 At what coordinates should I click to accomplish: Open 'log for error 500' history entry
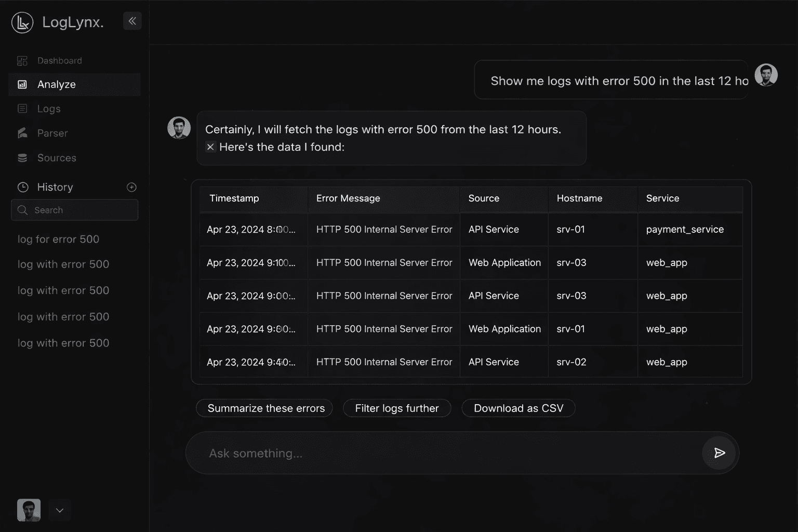58,239
